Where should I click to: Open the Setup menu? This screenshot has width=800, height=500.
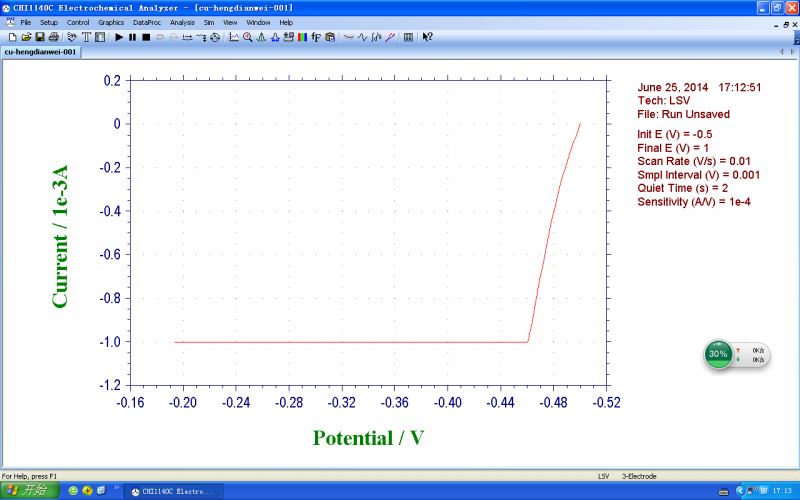49,22
